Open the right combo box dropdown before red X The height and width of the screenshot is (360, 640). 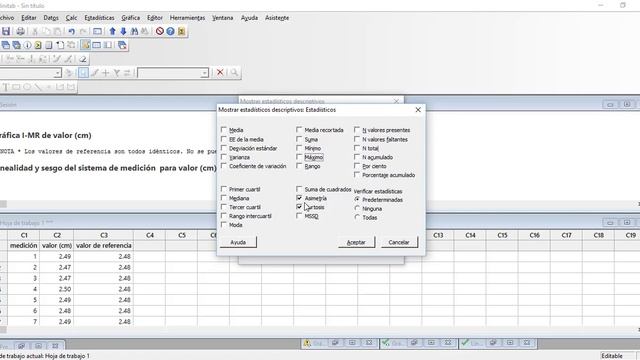click(204, 73)
